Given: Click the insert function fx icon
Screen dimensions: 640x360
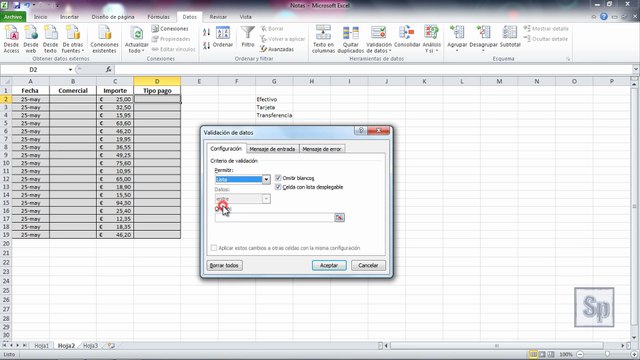Looking at the screenshot, I should point(108,69).
